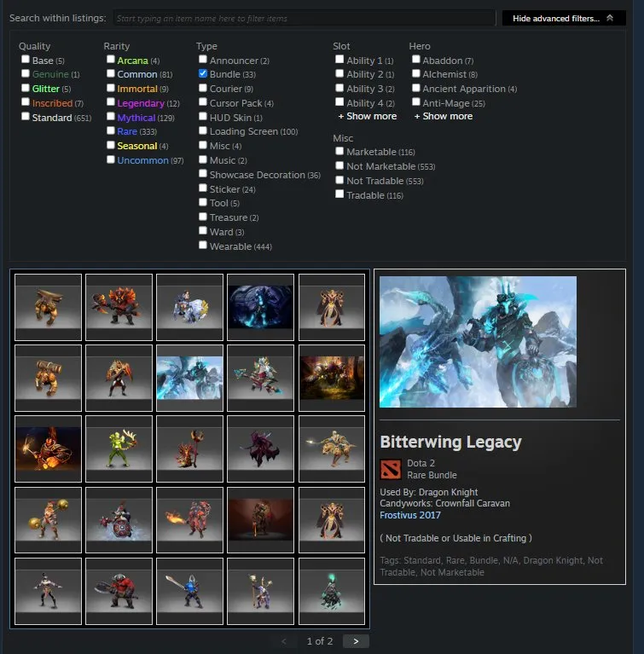Uncheck the Bundle type filter
This screenshot has width=644, height=654.
(203, 73)
